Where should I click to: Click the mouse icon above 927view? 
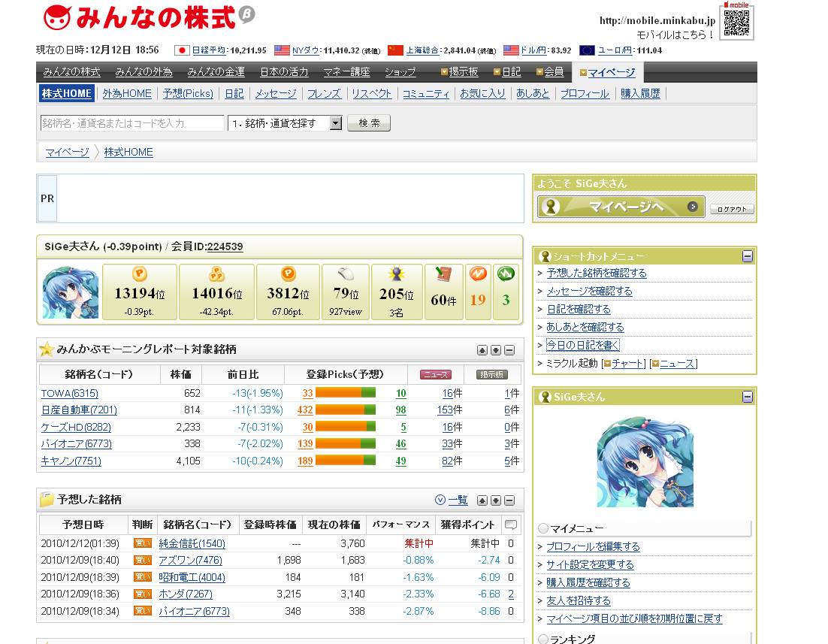346,274
